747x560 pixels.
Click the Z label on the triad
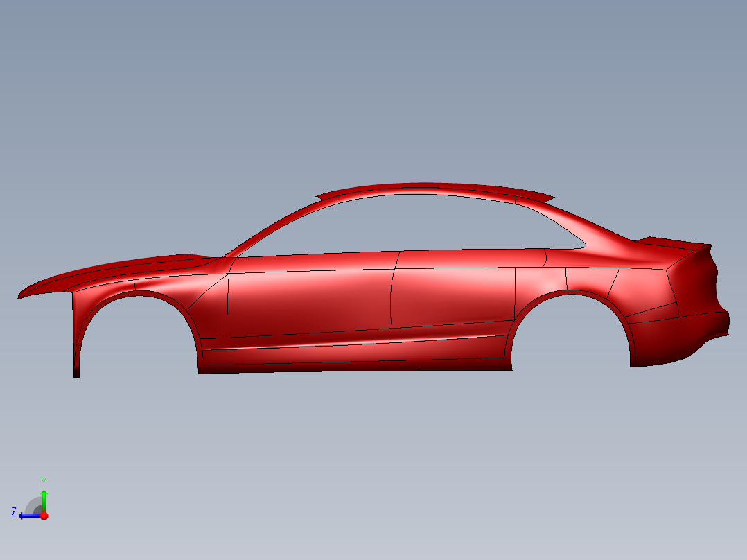coord(14,511)
